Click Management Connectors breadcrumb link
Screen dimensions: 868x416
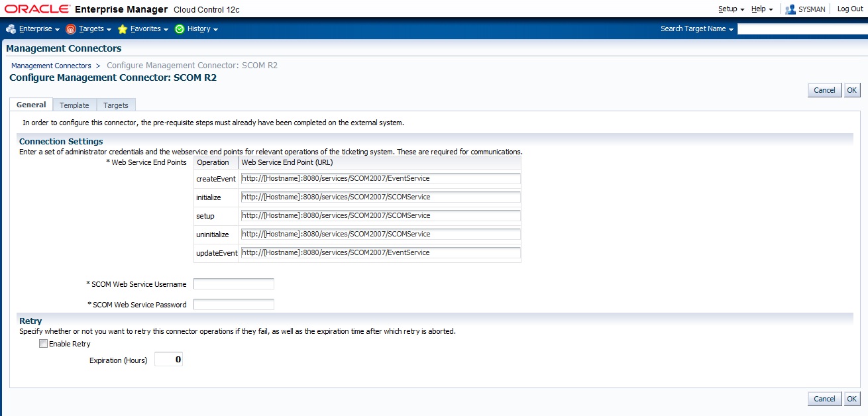(51, 66)
